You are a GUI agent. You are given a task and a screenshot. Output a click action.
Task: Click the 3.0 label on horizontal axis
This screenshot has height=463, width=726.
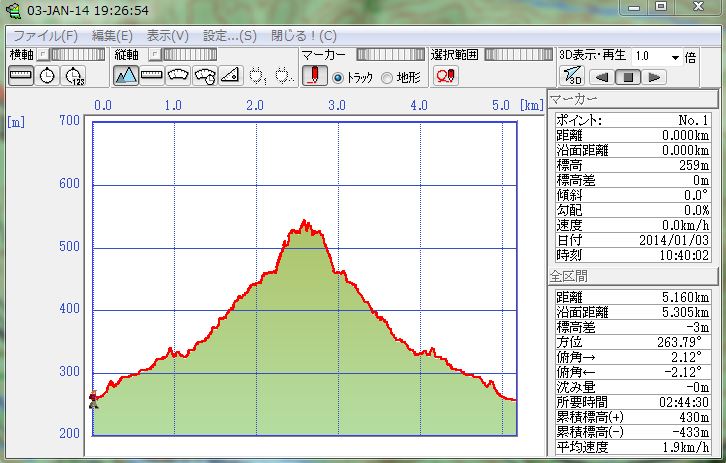pyautogui.click(x=337, y=105)
